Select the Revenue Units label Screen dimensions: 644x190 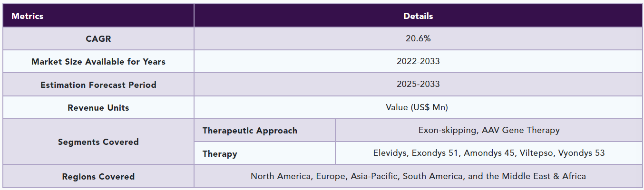point(98,108)
